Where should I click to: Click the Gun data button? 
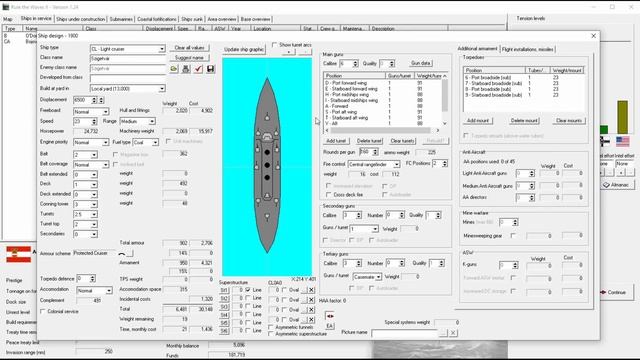[420, 63]
